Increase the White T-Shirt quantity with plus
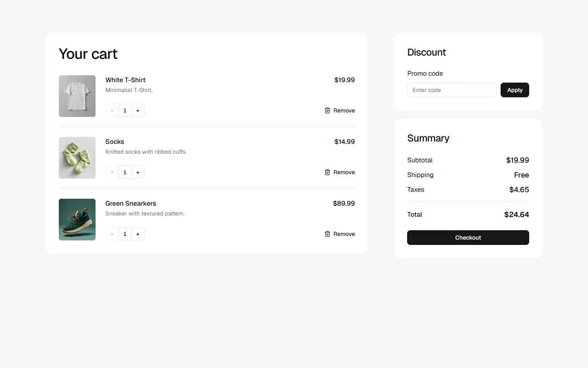The height and width of the screenshot is (368, 588). click(138, 110)
